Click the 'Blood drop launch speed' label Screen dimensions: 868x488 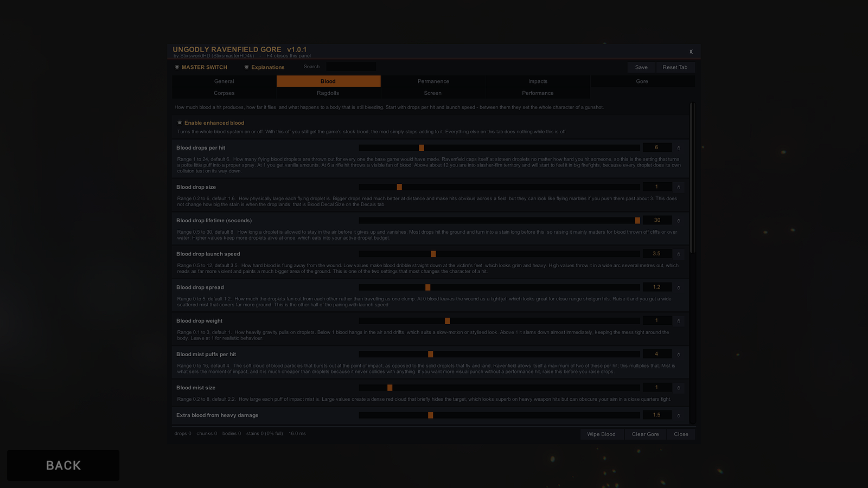(208, 254)
